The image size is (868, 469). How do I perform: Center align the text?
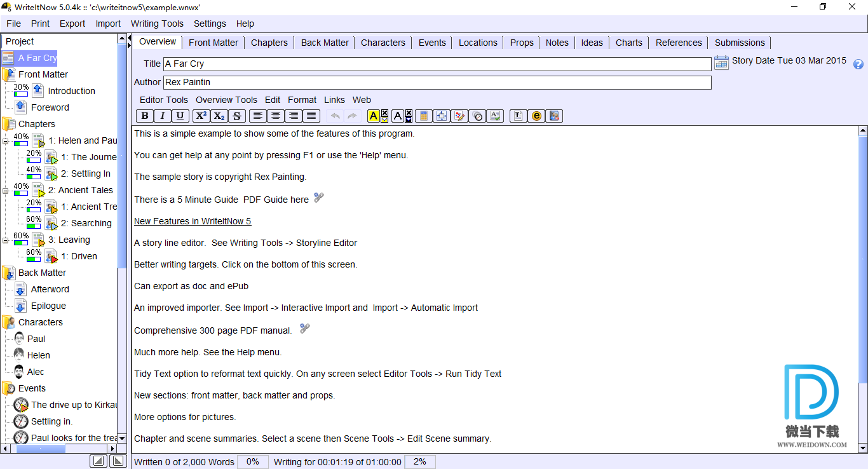point(275,116)
